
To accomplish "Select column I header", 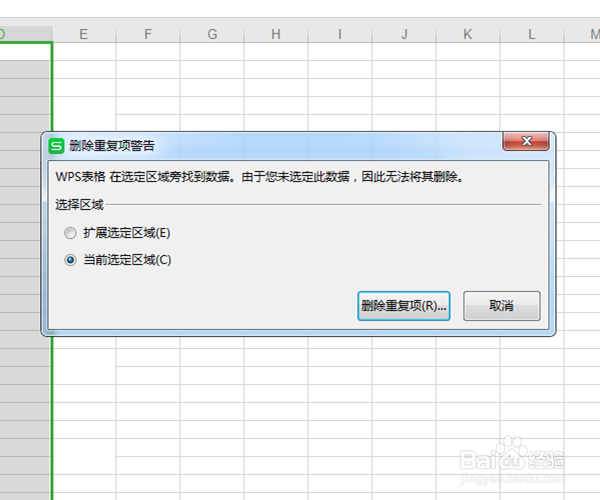I will [x=340, y=34].
